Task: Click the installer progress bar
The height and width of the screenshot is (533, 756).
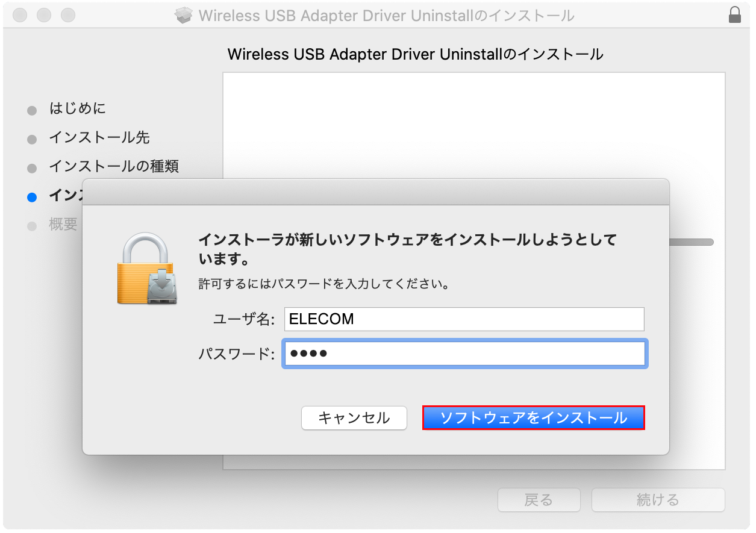Action: 692,242
